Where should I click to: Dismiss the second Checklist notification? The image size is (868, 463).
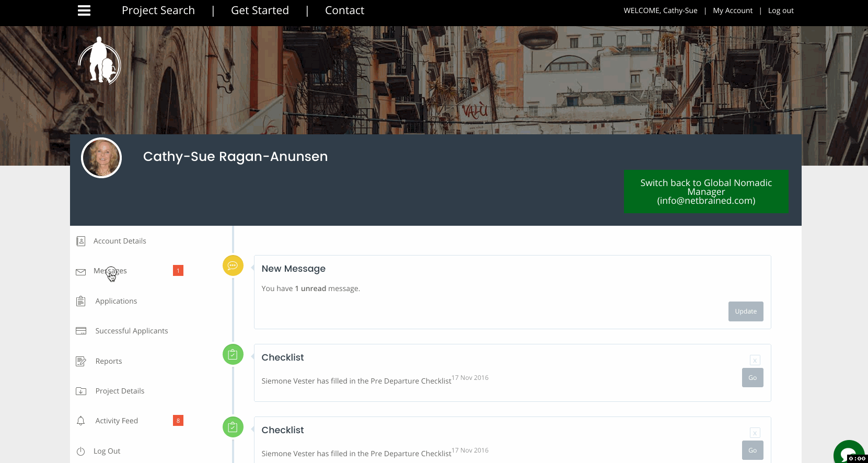(x=755, y=433)
